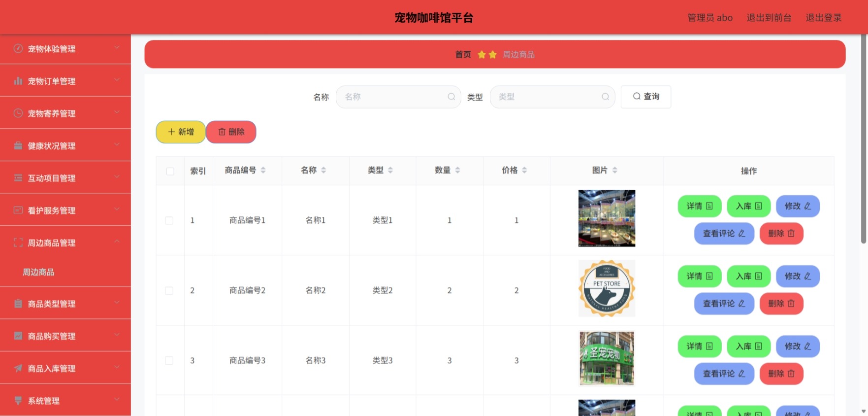Open the PET STORE product thumbnail
The width and height of the screenshot is (868, 416).
click(x=607, y=288)
